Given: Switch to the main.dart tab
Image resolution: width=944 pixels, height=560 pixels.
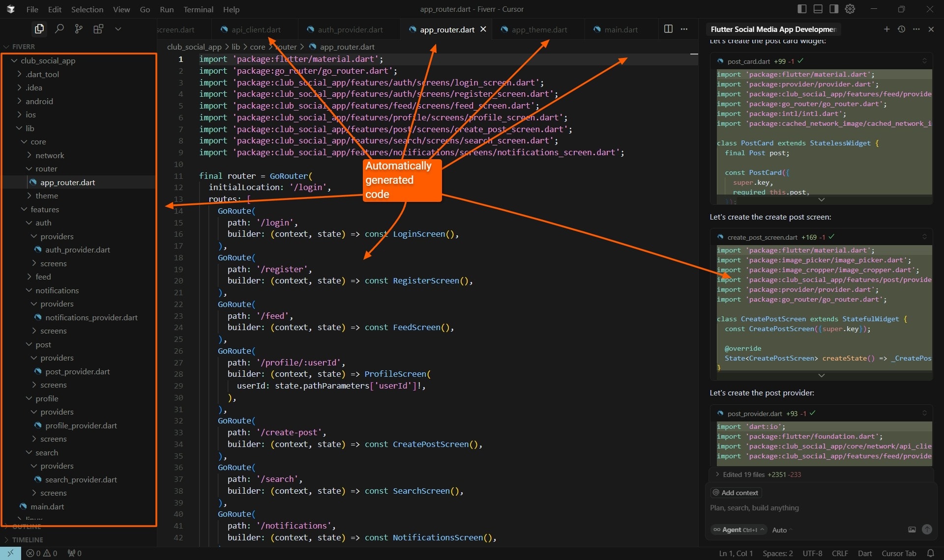Looking at the screenshot, I should (x=620, y=29).
